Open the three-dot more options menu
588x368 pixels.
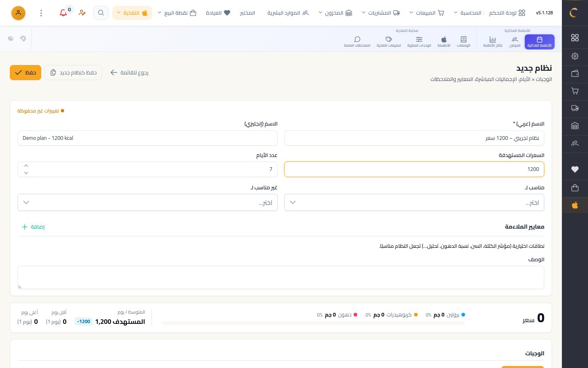[41, 13]
